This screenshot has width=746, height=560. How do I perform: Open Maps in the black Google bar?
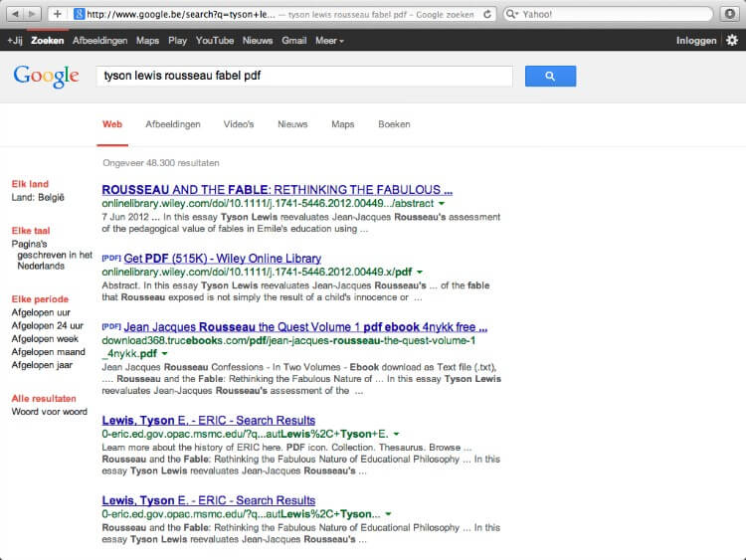pyautogui.click(x=147, y=41)
